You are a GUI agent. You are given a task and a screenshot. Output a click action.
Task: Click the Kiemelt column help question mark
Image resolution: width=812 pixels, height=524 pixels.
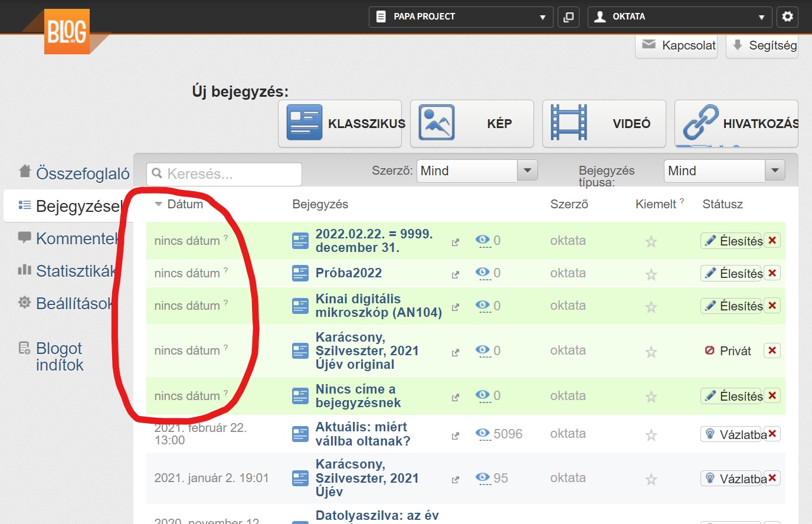pyautogui.click(x=682, y=201)
